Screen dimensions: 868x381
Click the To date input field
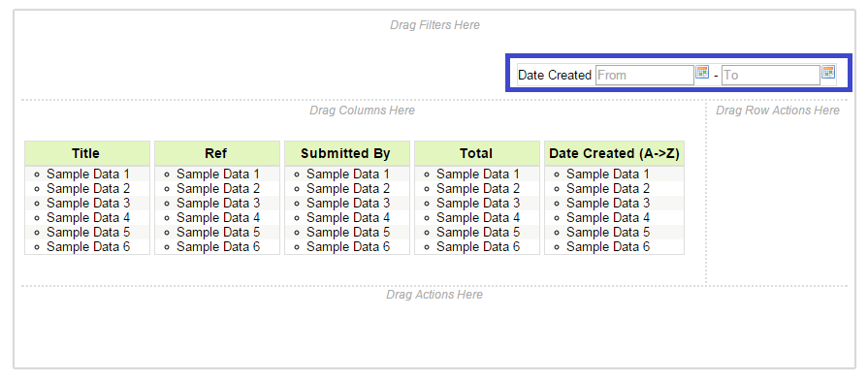coord(771,76)
